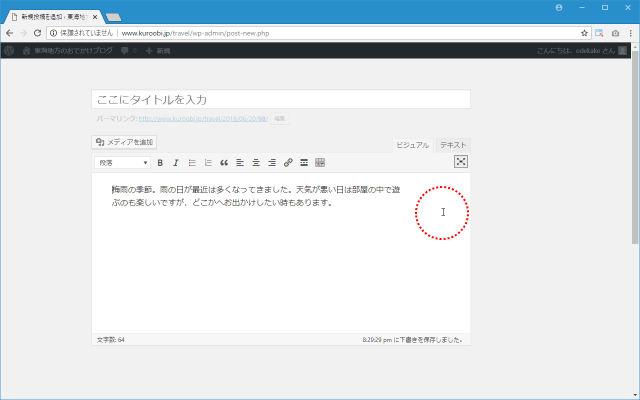Screen dimensions: 640x400
Task: Switch to the テキスト editor tab
Action: click(x=453, y=145)
